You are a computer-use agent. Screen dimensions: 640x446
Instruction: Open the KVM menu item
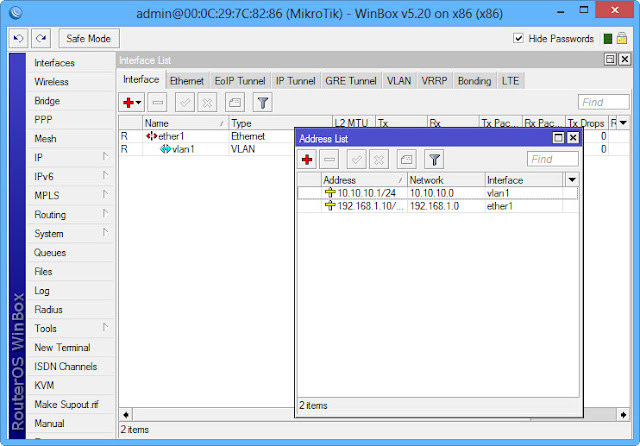70,385
